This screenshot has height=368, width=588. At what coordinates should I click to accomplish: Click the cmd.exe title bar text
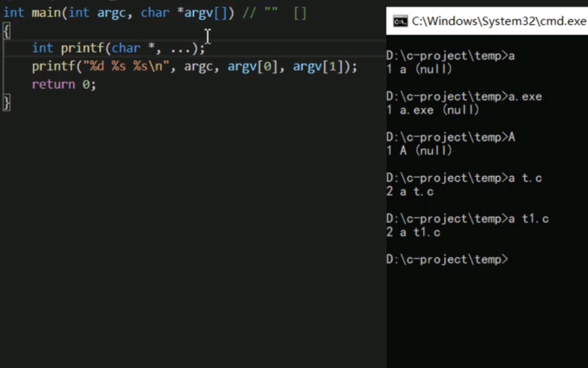coord(499,21)
